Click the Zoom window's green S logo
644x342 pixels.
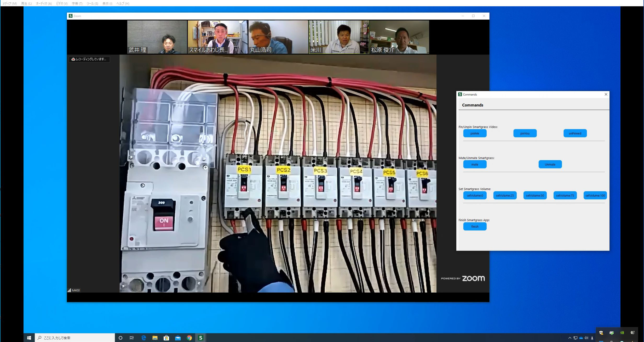click(x=70, y=16)
